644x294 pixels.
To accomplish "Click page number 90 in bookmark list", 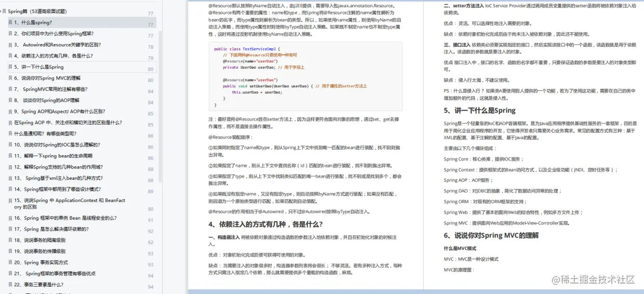I will coord(151,209).
